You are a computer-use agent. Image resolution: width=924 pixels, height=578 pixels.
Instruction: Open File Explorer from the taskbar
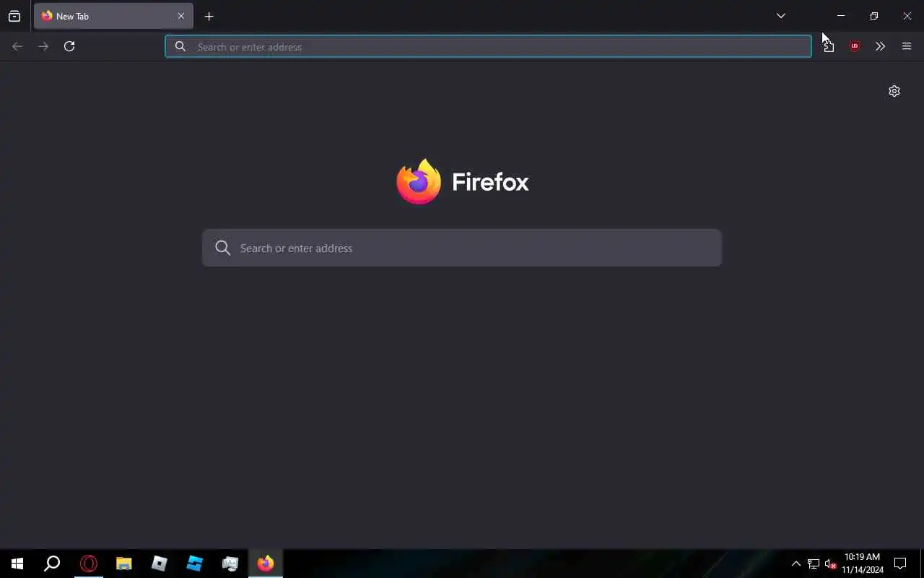124,564
